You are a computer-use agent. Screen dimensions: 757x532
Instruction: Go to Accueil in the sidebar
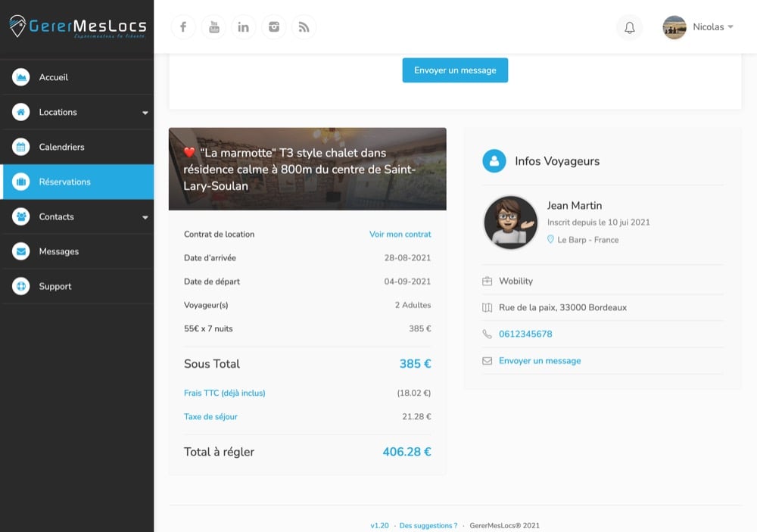point(53,77)
